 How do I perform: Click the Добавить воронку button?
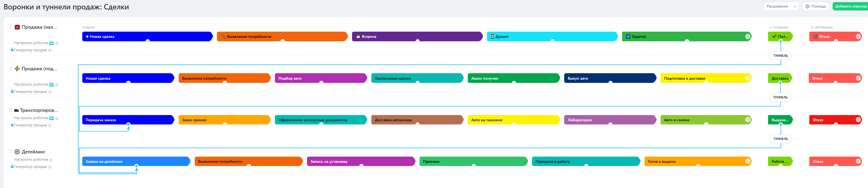pyautogui.click(x=851, y=6)
